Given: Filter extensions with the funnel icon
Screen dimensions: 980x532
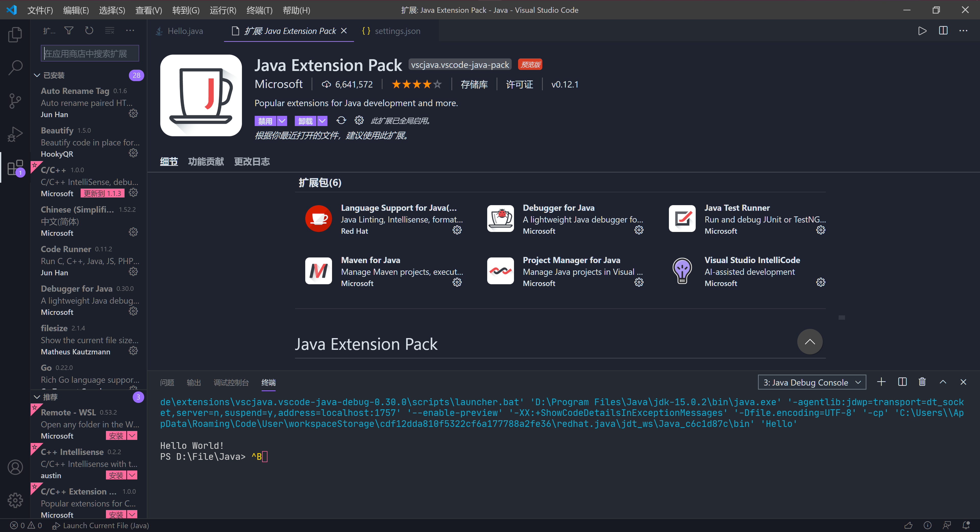Looking at the screenshot, I should point(69,30).
